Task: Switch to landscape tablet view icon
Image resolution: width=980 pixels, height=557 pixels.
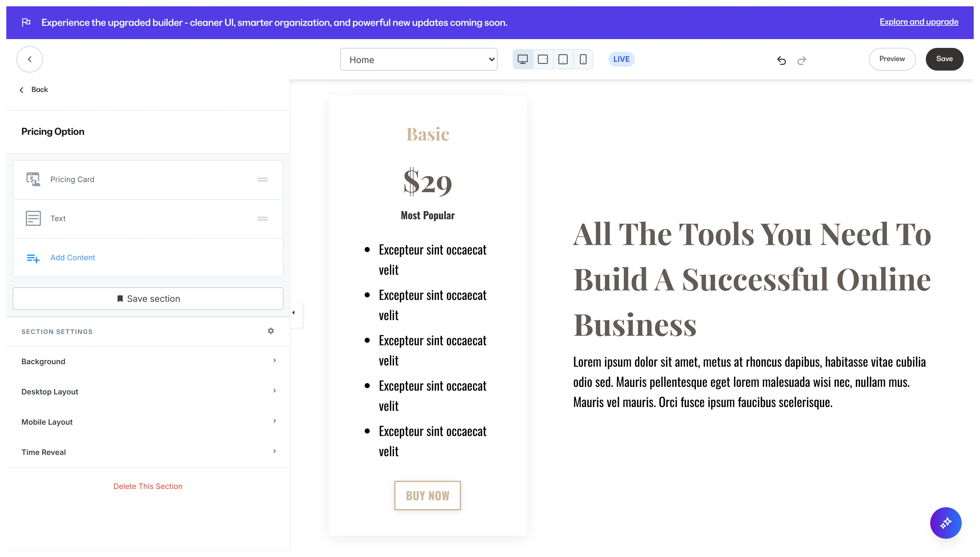Action: click(543, 59)
